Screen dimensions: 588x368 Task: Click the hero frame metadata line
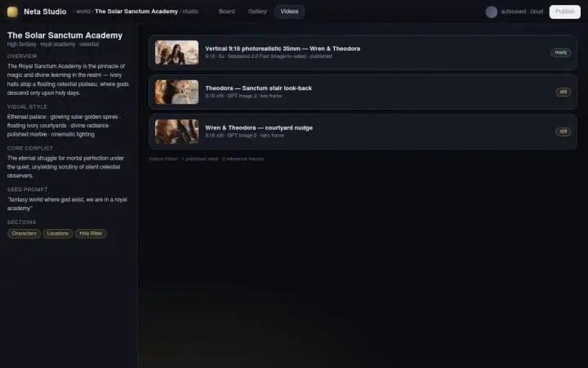click(x=244, y=136)
